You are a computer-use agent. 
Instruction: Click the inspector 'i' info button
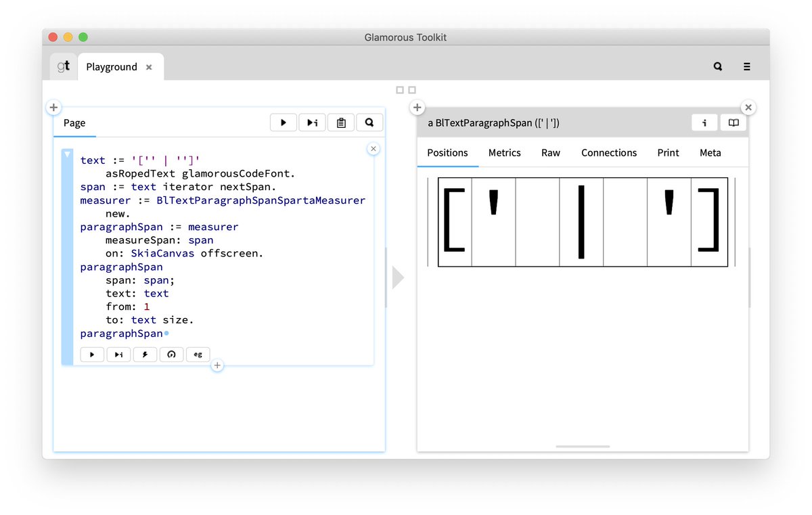tap(704, 122)
